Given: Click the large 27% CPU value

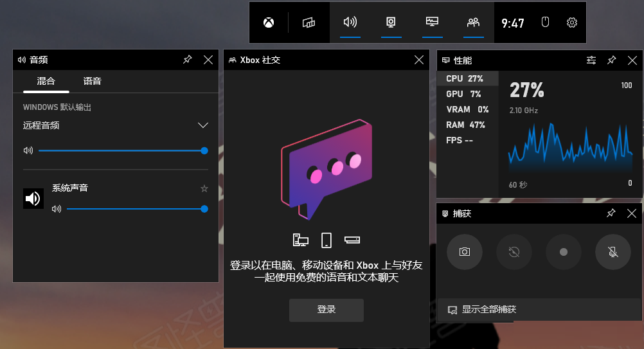Looking at the screenshot, I should (x=527, y=90).
